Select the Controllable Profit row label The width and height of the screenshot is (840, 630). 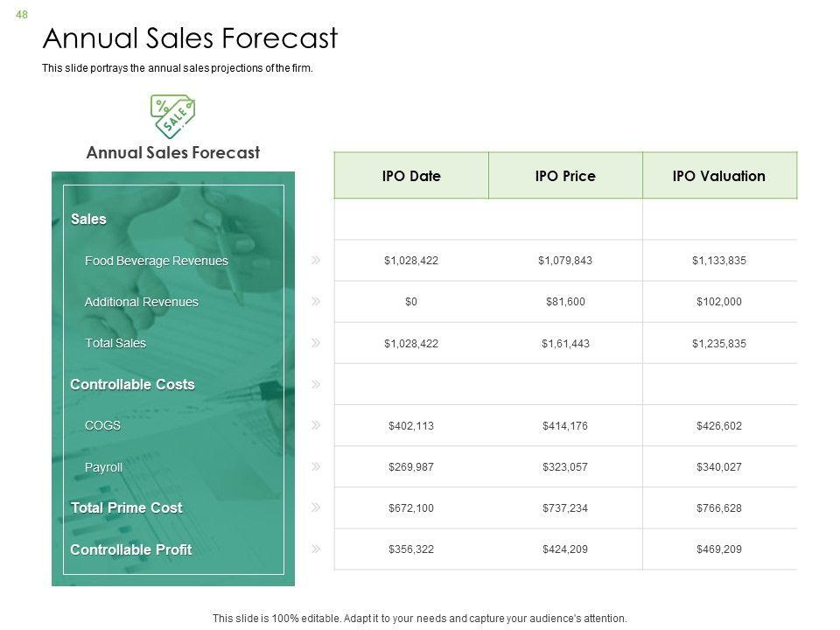pos(130,549)
